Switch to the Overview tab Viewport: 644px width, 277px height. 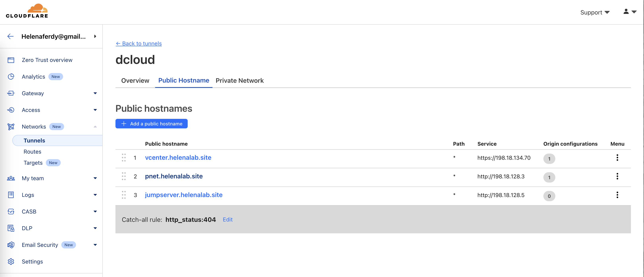[135, 81]
